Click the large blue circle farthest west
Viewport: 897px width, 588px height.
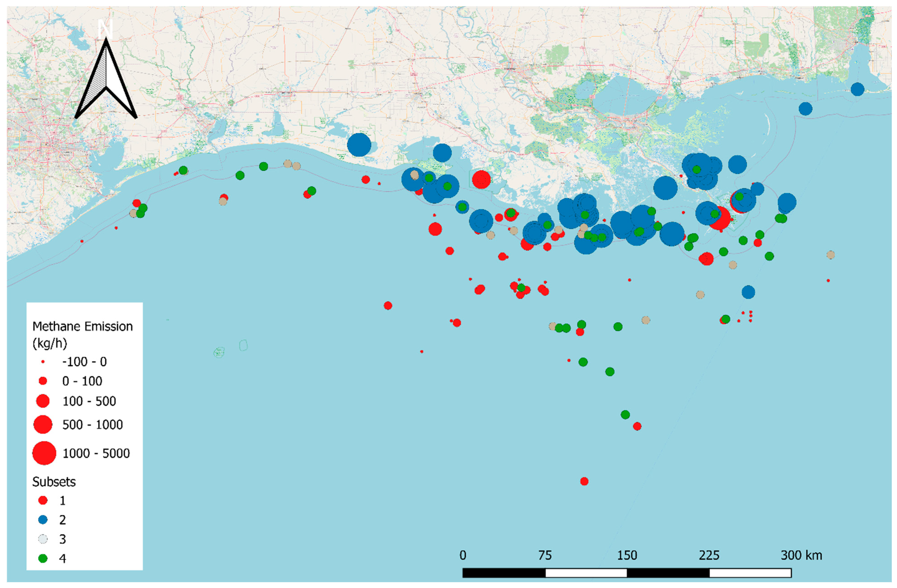(x=359, y=145)
